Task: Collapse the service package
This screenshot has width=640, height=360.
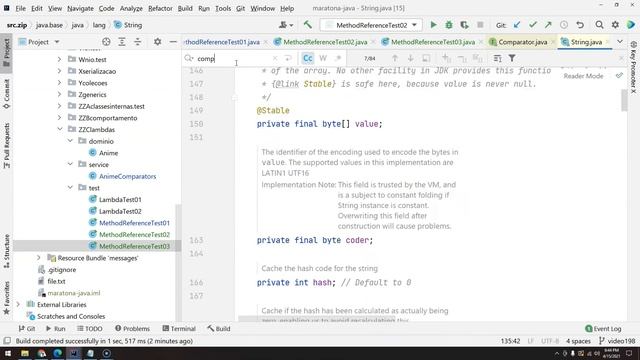Action: tap(70, 164)
